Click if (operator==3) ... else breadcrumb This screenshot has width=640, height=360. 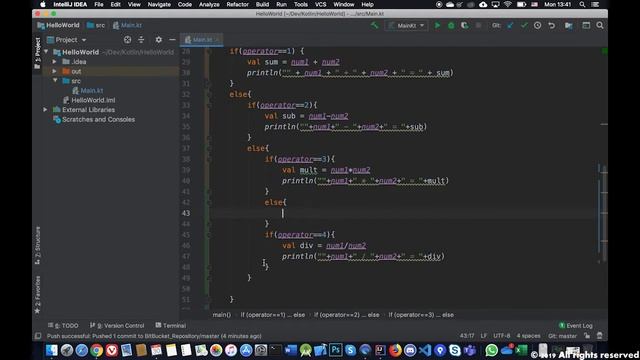pyautogui.click(x=421, y=315)
